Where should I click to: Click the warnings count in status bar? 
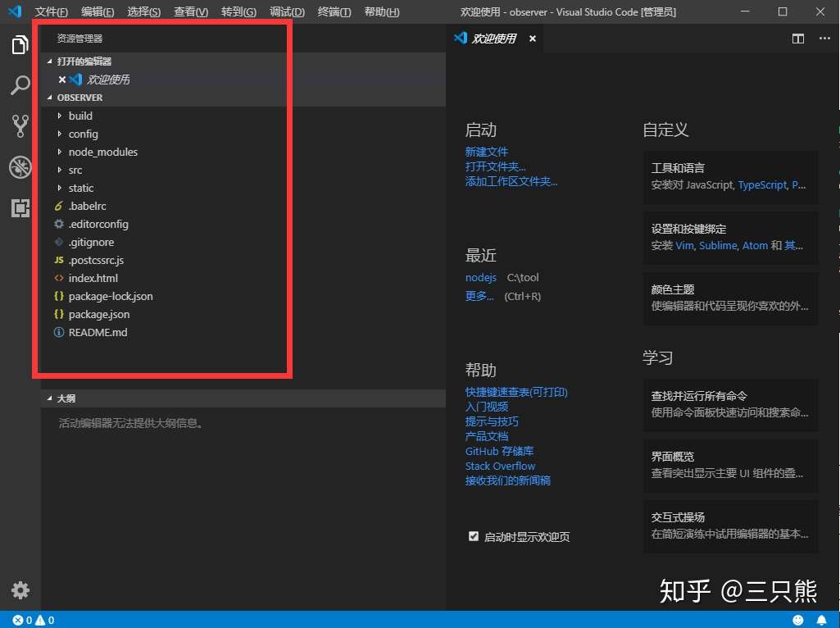coord(45,620)
